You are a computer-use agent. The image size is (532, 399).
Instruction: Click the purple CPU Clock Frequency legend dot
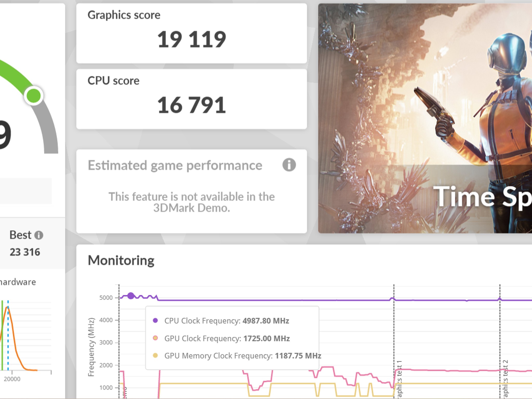click(155, 320)
